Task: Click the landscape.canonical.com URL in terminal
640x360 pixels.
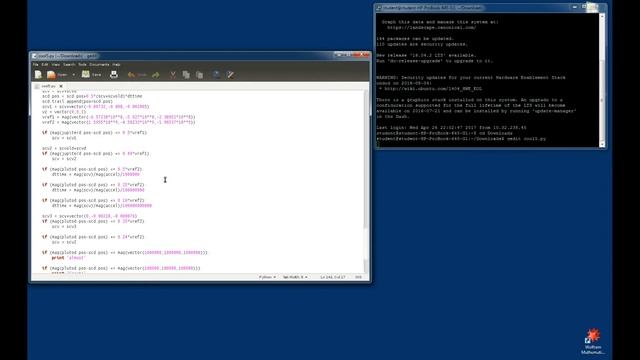Action: point(431,27)
